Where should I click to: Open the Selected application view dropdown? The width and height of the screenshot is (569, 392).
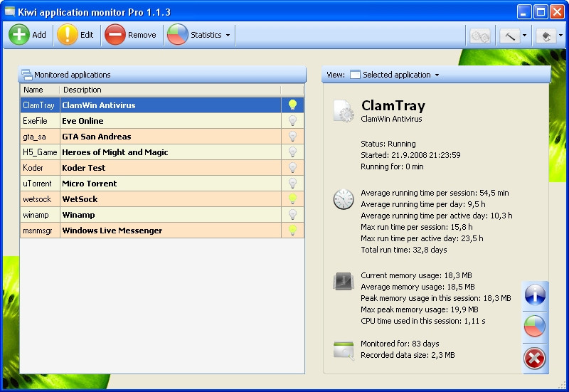pyautogui.click(x=395, y=75)
